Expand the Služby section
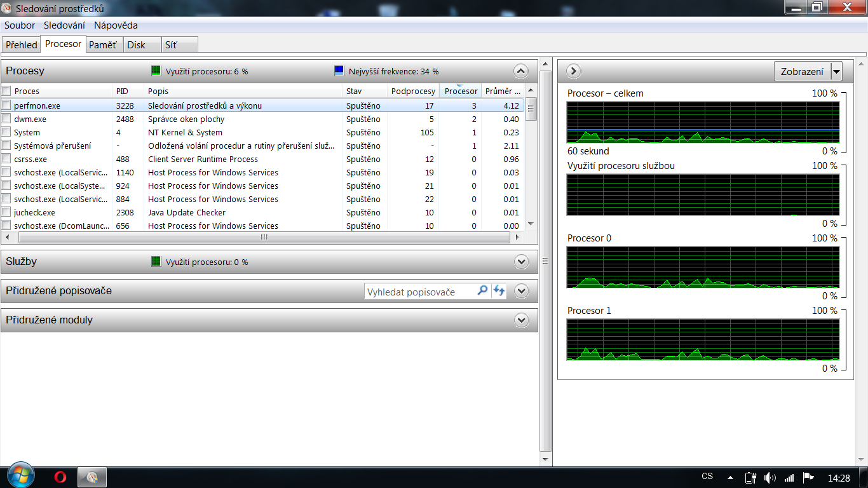Viewport: 868px width, 488px height. pos(522,262)
